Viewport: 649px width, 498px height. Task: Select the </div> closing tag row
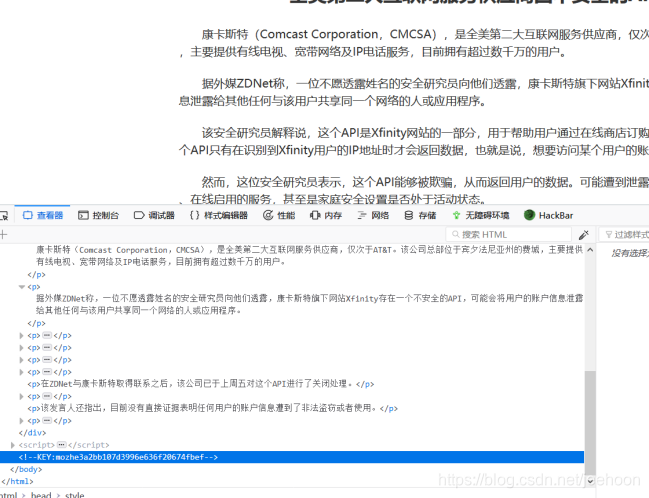[32, 433]
